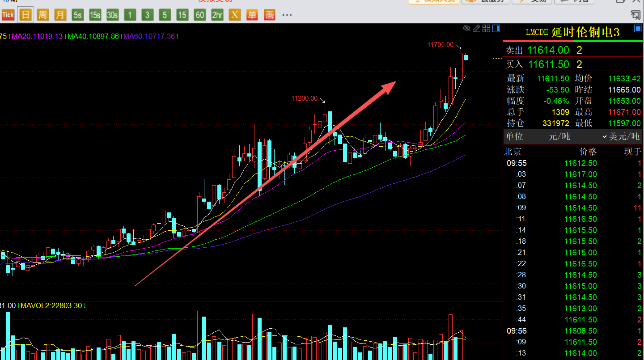Click the 11705.00 high price candlestick label

(440, 45)
